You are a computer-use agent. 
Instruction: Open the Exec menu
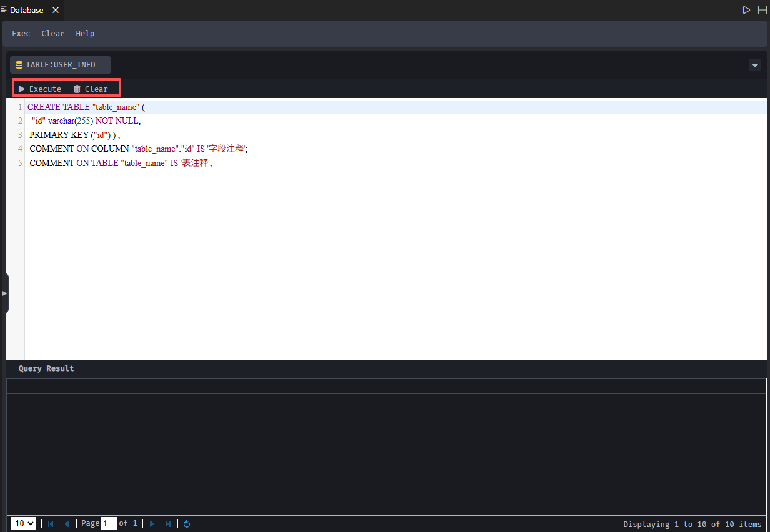click(x=21, y=34)
